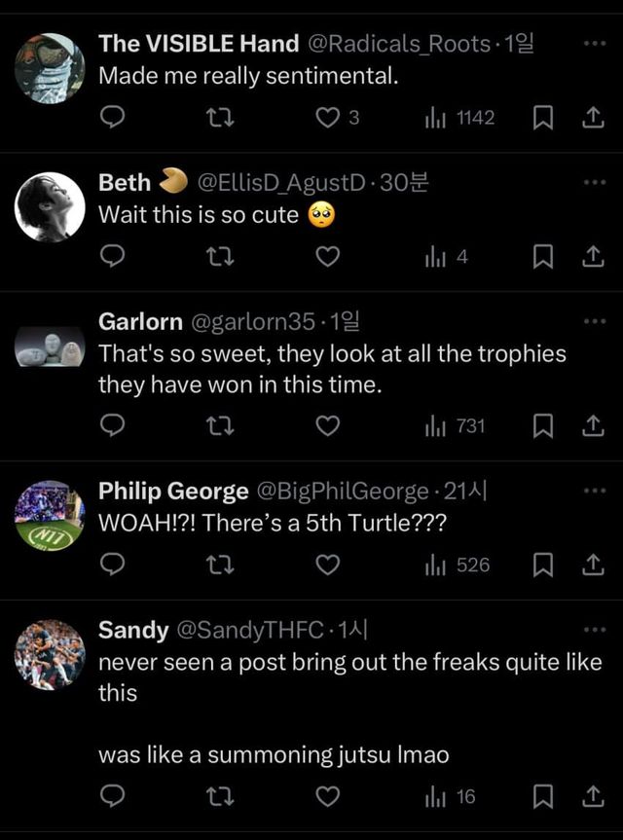623x840 pixels.
Task: Open the @EllisD_AgustD handle
Action: 281,182
